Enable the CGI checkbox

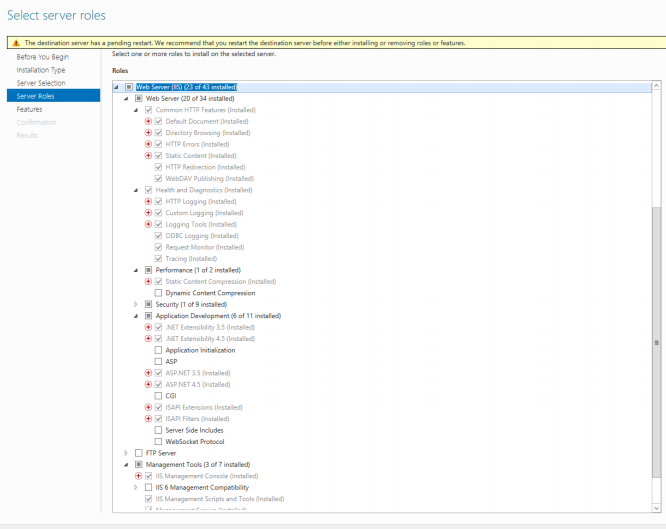158,396
